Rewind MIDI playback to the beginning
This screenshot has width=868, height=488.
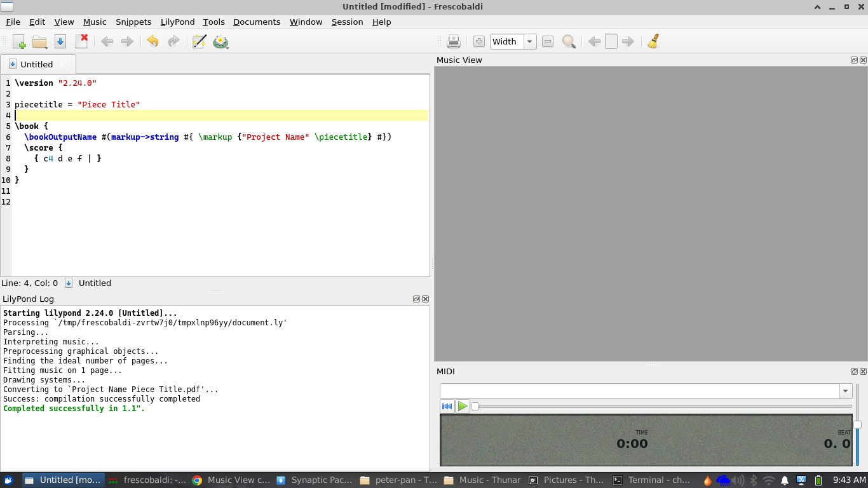[447, 406]
